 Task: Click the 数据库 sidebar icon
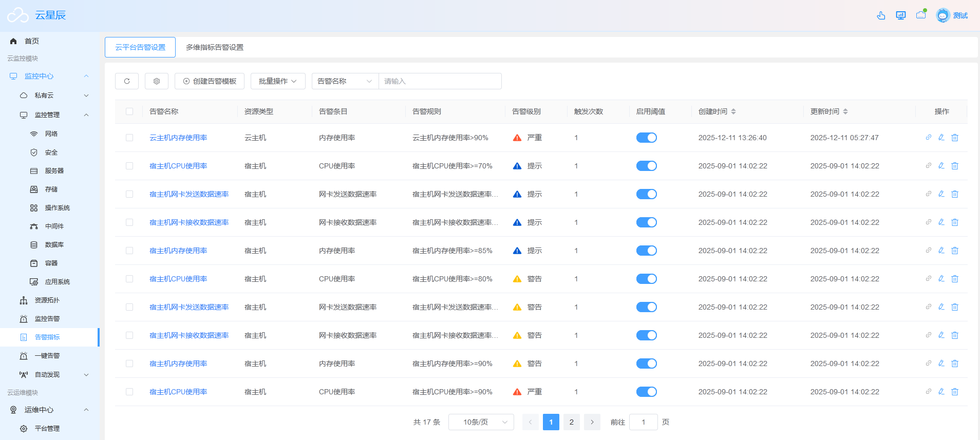pyautogui.click(x=34, y=245)
